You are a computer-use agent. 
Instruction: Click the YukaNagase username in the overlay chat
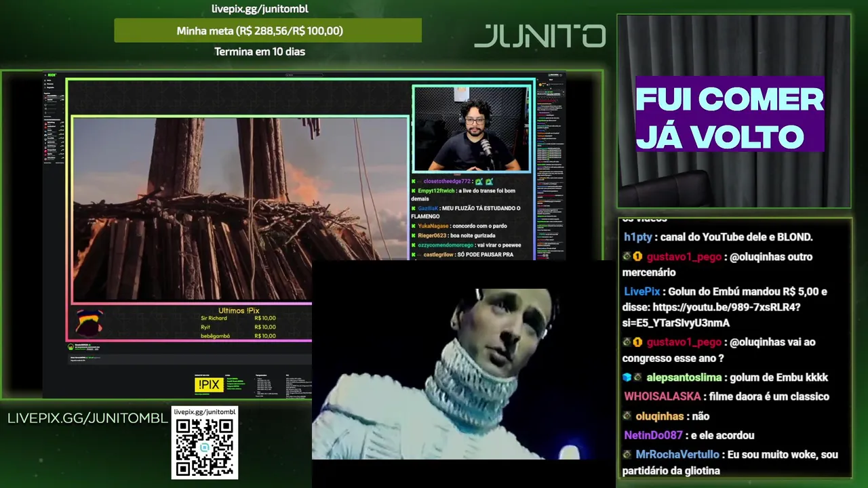433,226
